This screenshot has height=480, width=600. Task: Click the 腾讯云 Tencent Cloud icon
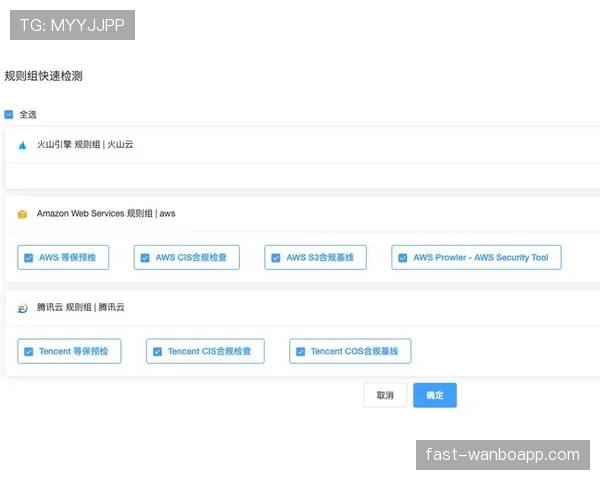pyautogui.click(x=22, y=308)
